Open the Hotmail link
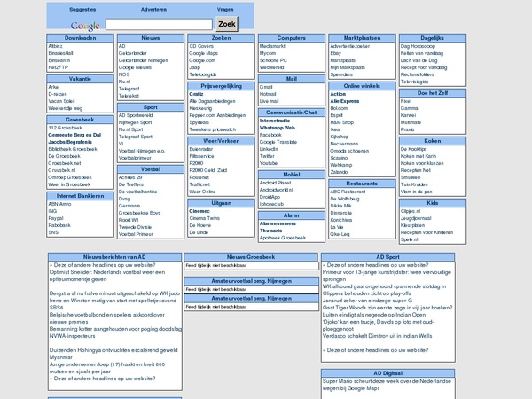The image size is (532, 399). [x=268, y=94]
